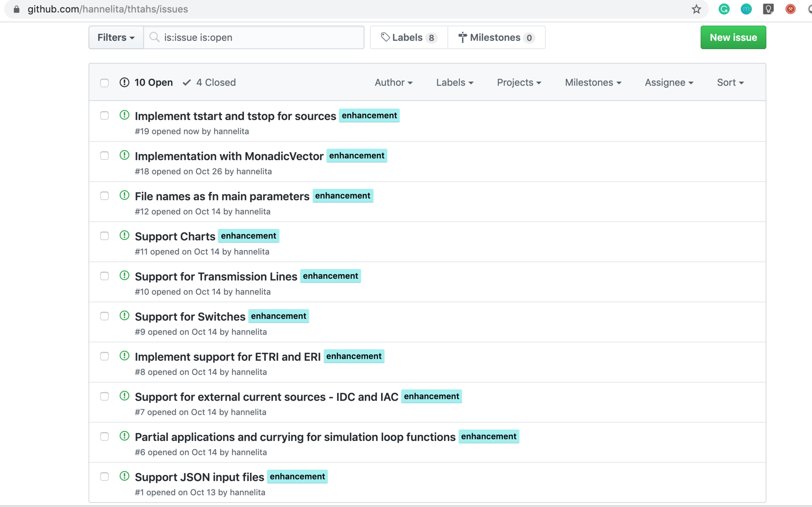Tick the select-all issues checkbox
The height and width of the screenshot is (507, 812).
coord(104,83)
